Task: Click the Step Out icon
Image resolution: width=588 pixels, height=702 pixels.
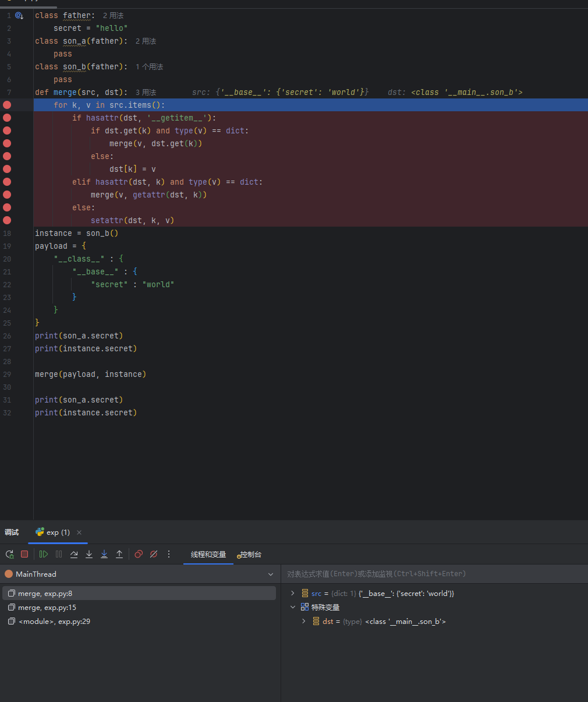Action: point(119,554)
